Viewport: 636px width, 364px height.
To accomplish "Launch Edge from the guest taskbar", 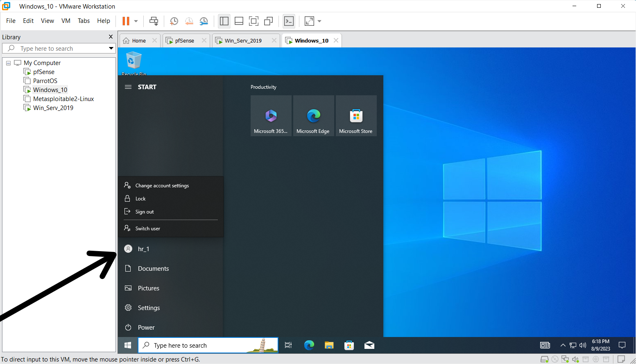I will tap(309, 346).
